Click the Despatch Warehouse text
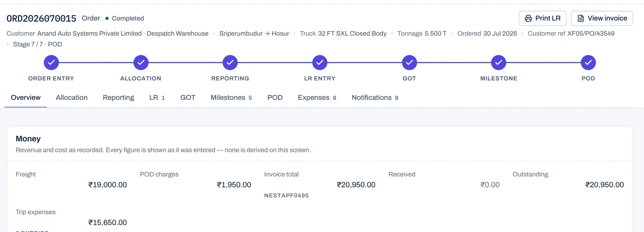This screenshot has width=644, height=232. pyautogui.click(x=178, y=33)
